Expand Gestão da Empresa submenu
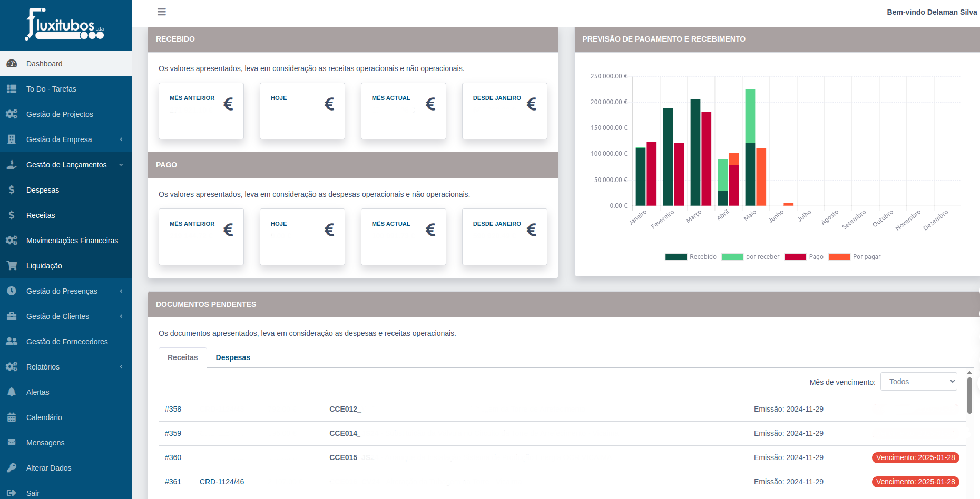This screenshot has width=980, height=499. click(x=66, y=139)
